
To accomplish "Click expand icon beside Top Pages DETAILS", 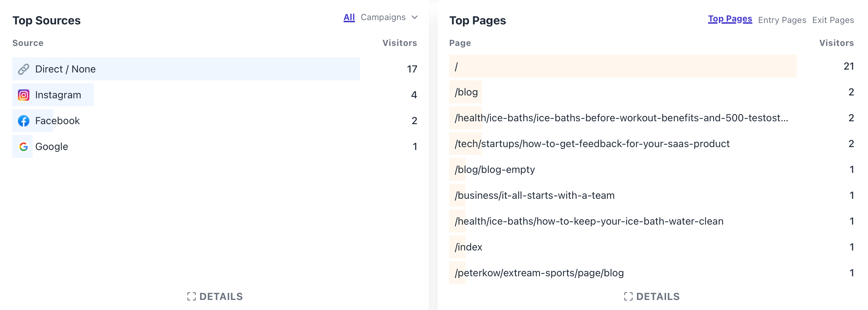I will 628,296.
